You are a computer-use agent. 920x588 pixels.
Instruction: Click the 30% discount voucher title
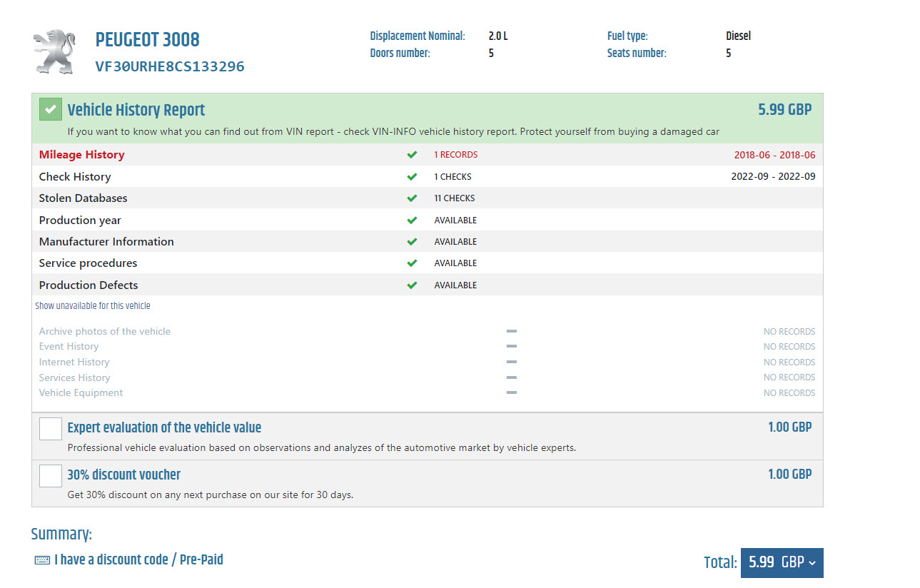point(124,475)
